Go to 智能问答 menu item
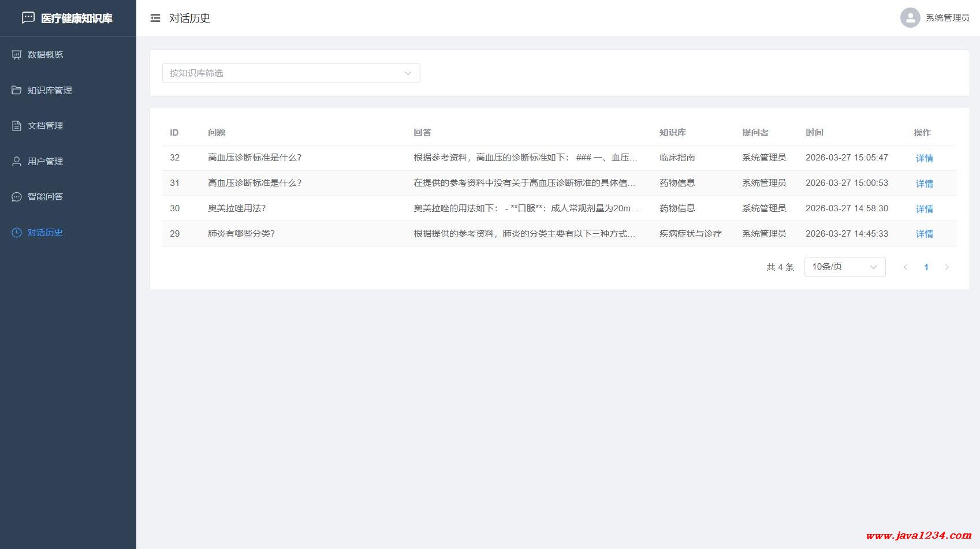Image resolution: width=980 pixels, height=549 pixels. click(45, 197)
